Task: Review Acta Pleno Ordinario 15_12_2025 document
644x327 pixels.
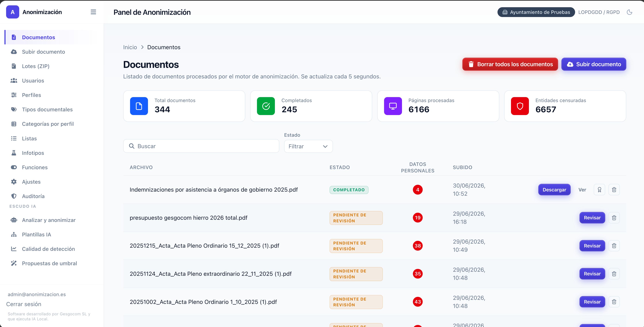Action: pyautogui.click(x=592, y=246)
